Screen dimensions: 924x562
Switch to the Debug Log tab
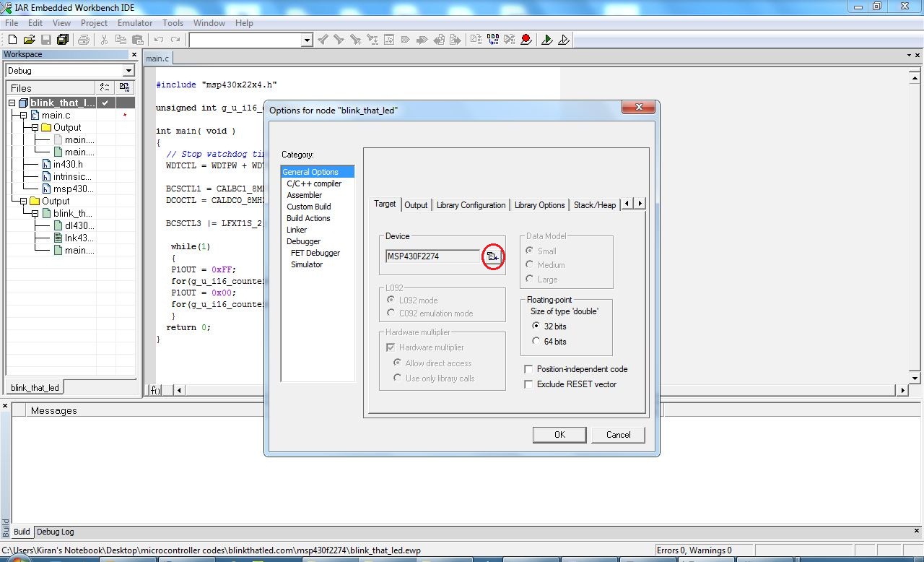56,532
